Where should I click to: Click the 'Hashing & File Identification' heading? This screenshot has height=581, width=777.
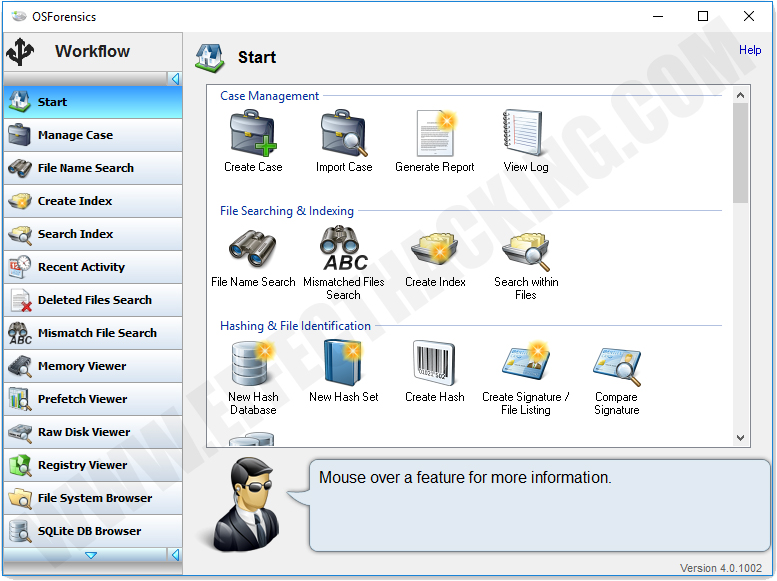coord(295,326)
